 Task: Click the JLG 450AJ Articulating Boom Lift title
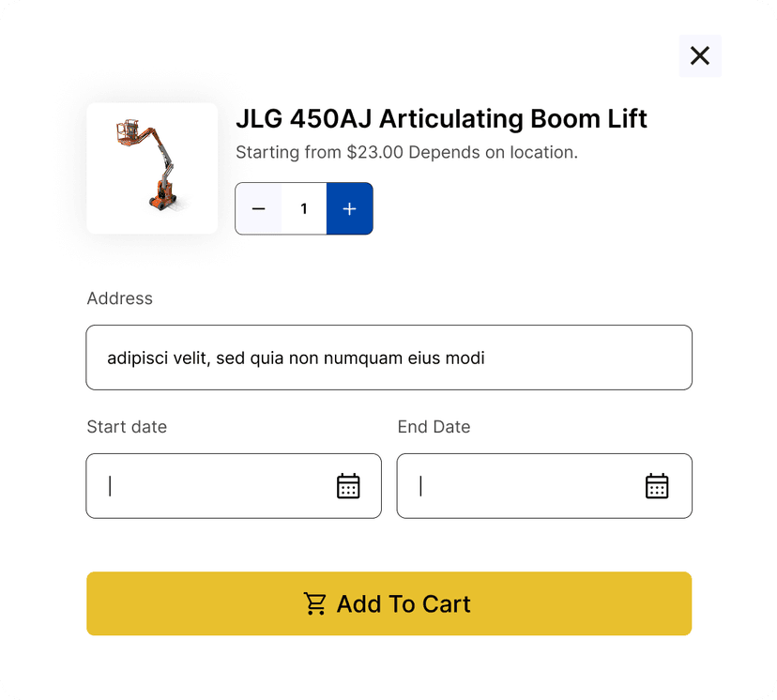tap(441, 119)
